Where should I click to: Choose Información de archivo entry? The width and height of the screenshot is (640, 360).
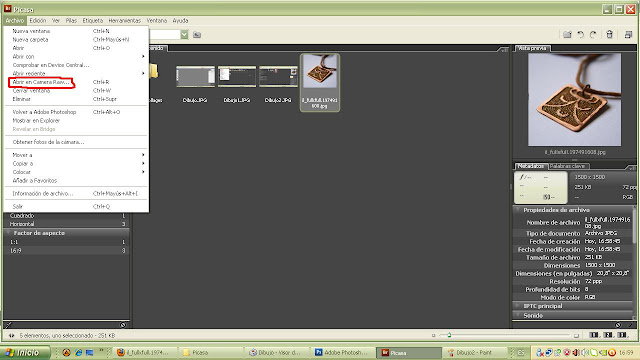(x=76, y=193)
